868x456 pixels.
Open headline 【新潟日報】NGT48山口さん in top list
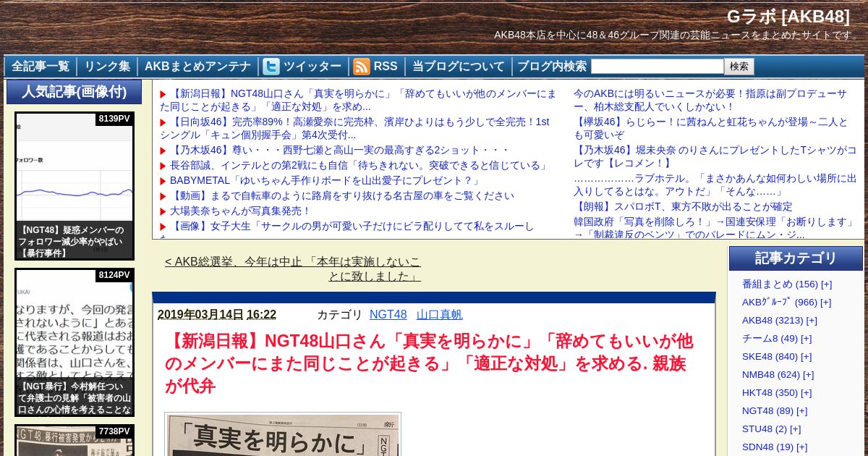(358, 100)
